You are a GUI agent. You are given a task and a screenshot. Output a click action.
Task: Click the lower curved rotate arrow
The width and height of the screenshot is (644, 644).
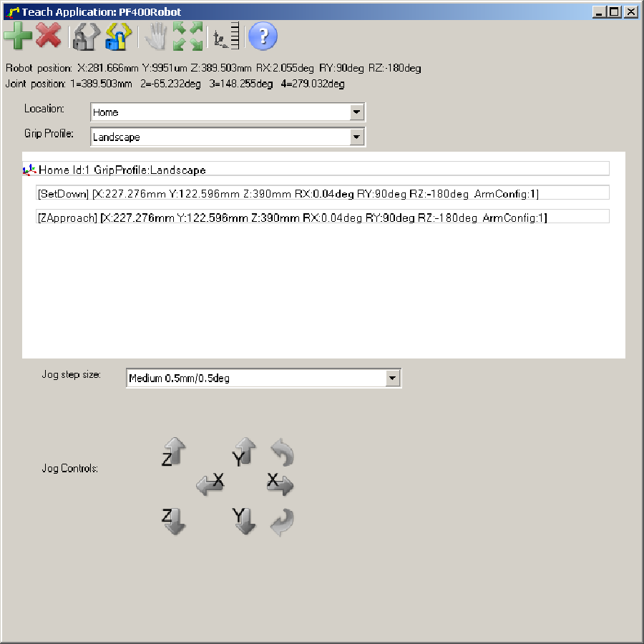282,520
